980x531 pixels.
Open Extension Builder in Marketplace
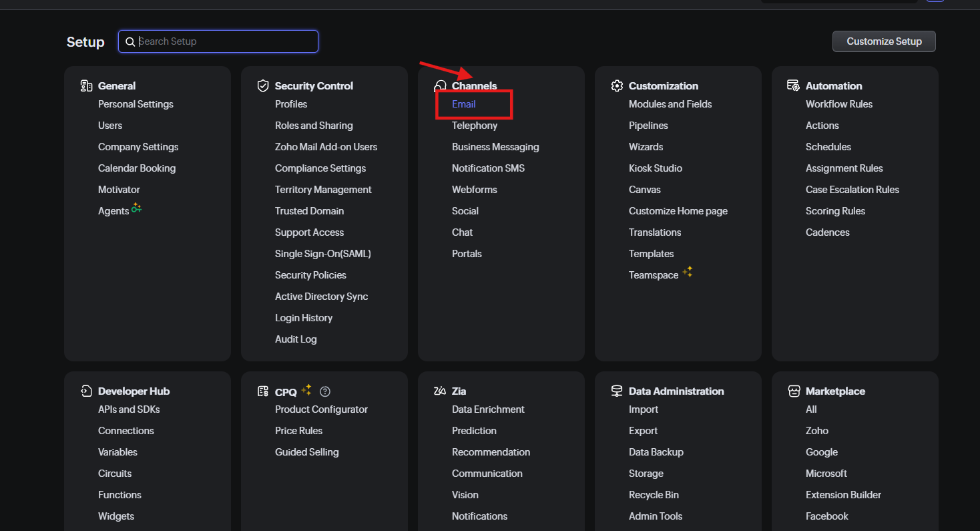(x=843, y=495)
